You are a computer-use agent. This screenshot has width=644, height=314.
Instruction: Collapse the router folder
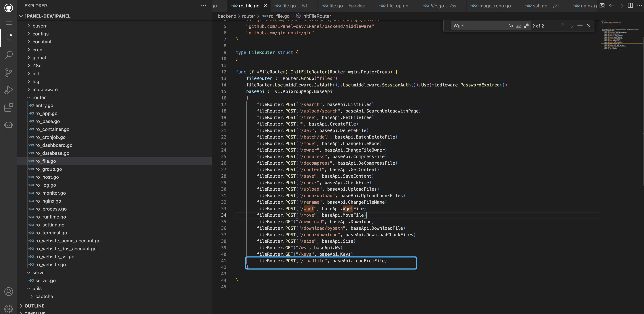coord(39,97)
